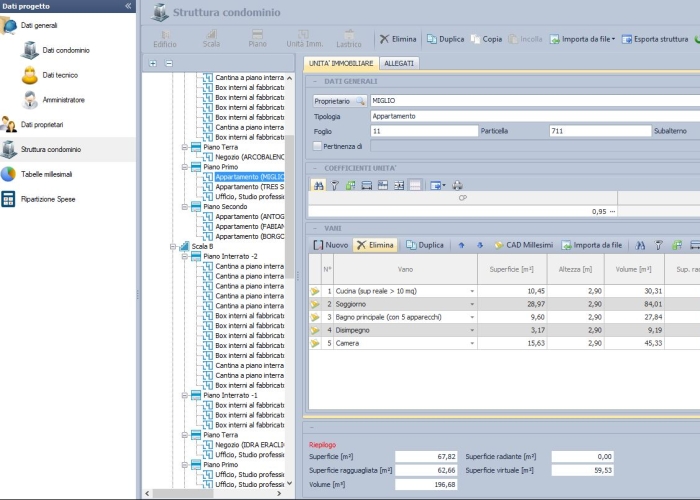The height and width of the screenshot is (500, 700).
Task: Open Disimpegno vano type dropdown
Action: pos(472,330)
